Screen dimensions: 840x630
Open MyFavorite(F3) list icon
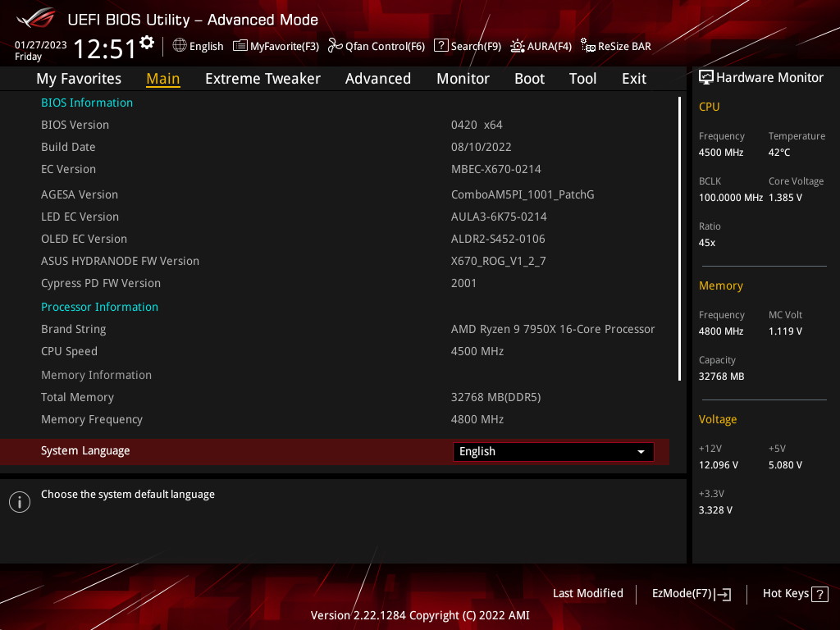(240, 46)
